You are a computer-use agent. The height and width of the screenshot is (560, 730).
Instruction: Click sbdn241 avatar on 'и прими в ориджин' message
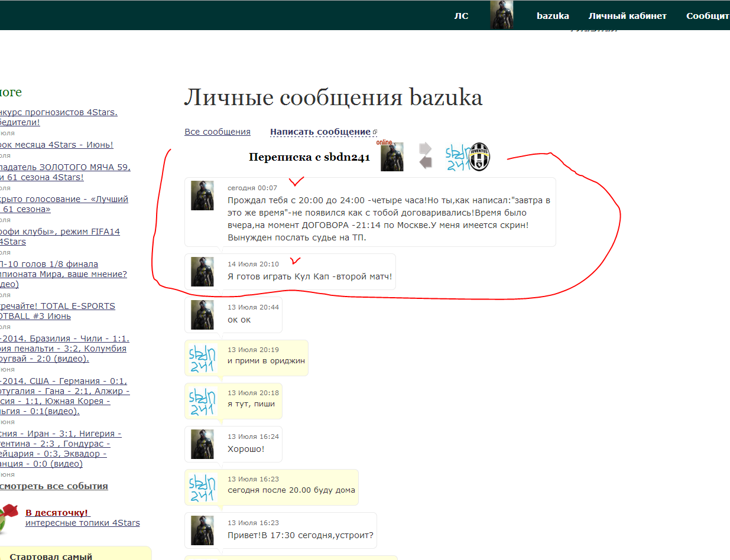pyautogui.click(x=202, y=358)
